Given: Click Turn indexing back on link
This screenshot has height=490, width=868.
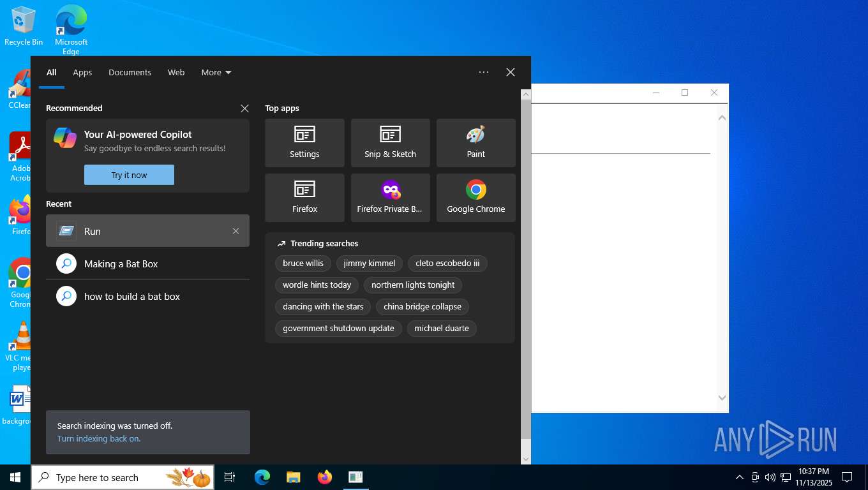Looking at the screenshot, I should (99, 439).
